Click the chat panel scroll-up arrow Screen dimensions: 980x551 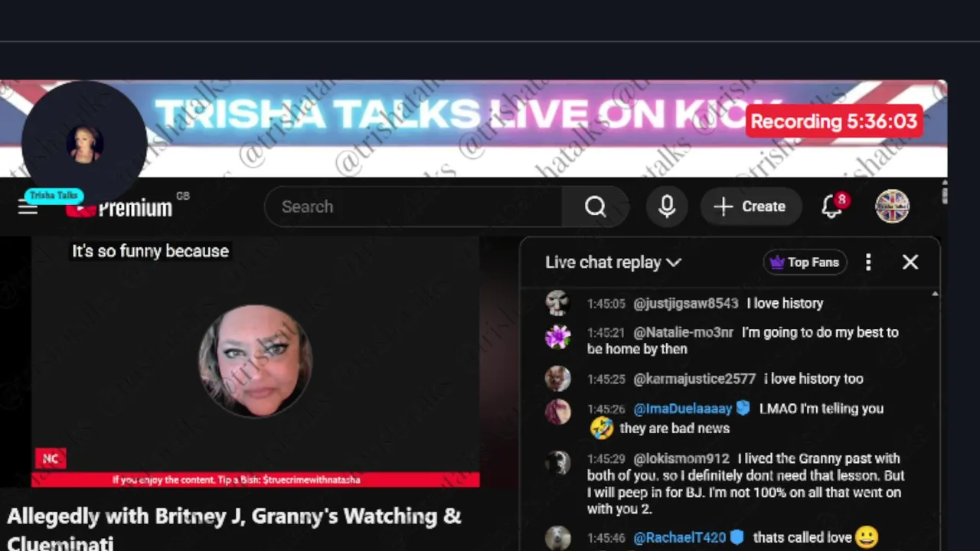click(935, 294)
